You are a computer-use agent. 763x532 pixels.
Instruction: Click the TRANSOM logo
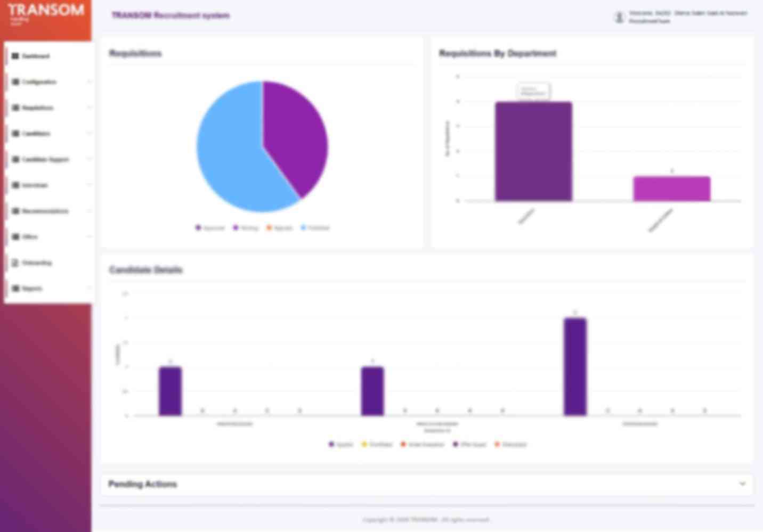46,13
